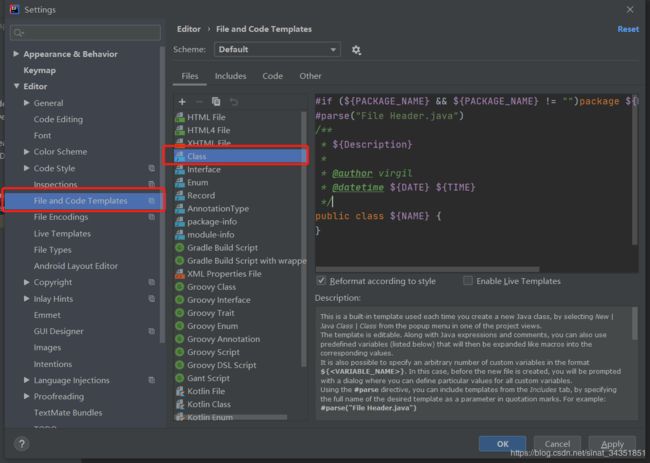Expand the Code Style subsection
This screenshot has width=650, height=463.
(27, 168)
